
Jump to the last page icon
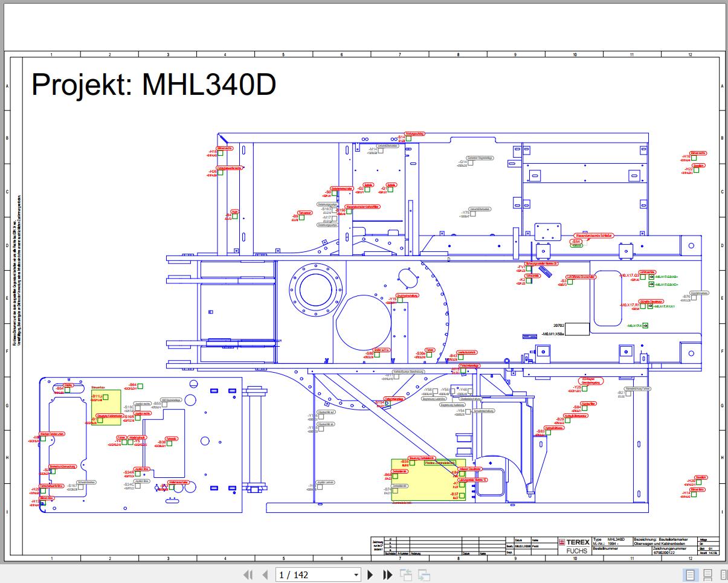coord(387,575)
